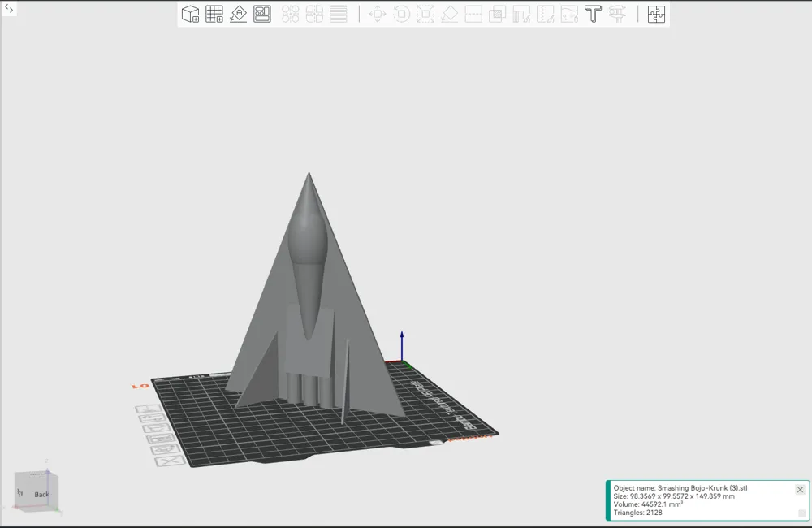Toggle sidebar with the collapse arrows icon
The image size is (812, 528).
9,8
